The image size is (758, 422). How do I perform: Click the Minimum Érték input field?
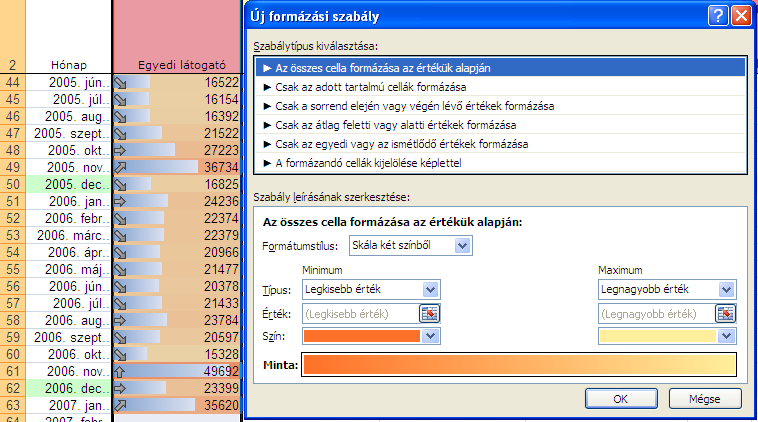coord(361,314)
